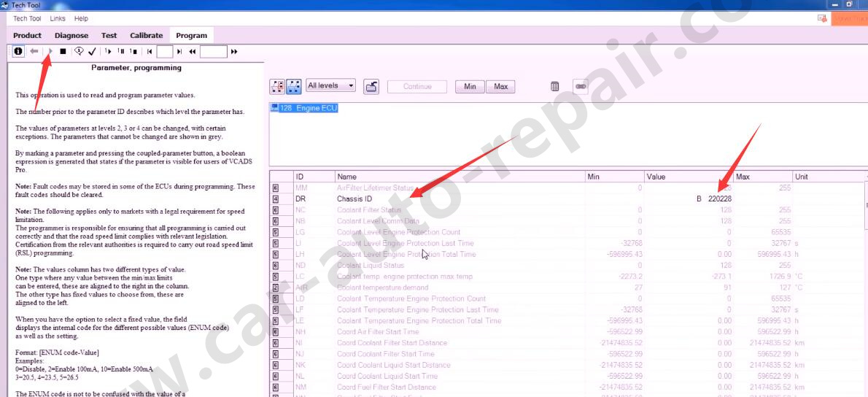The width and height of the screenshot is (868, 397).
Task: Click the orange button in the top-right corner
Action: [x=849, y=18]
